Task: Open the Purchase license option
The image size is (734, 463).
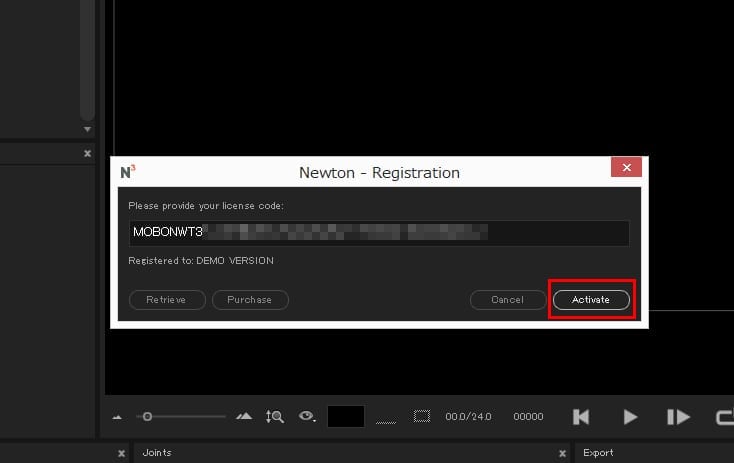Action: point(250,300)
